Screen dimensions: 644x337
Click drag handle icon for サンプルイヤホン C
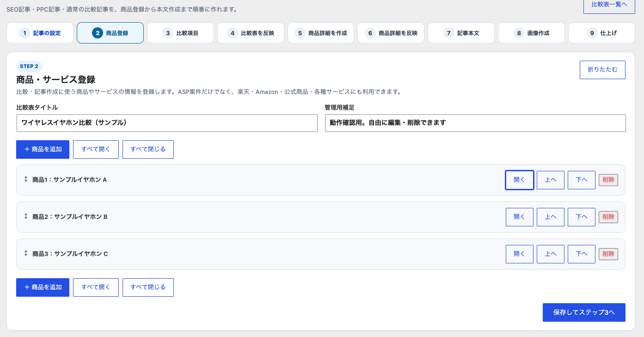point(26,253)
